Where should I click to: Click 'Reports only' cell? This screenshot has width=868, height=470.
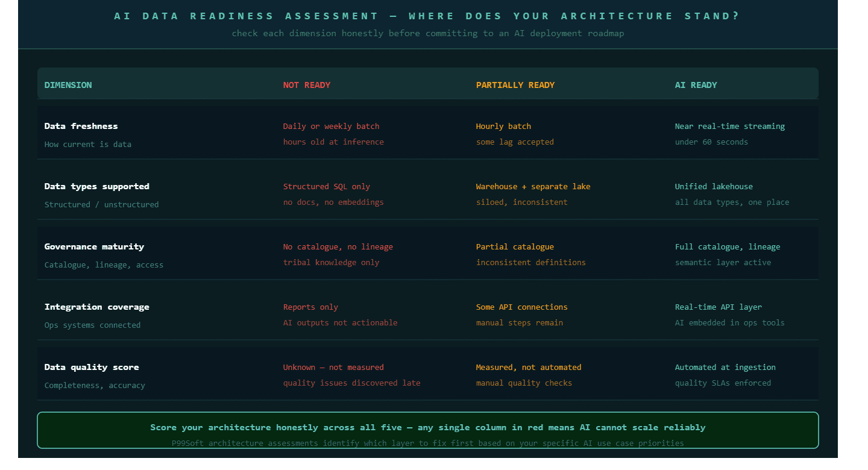coord(310,307)
